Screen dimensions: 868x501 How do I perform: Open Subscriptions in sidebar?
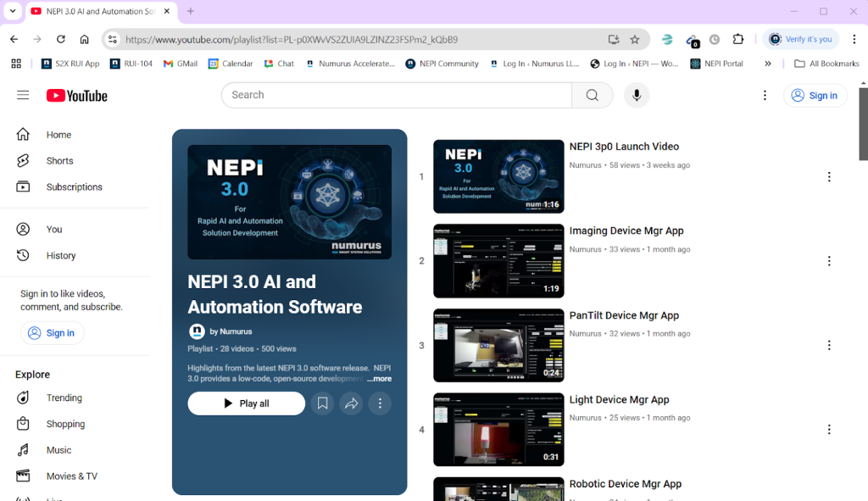click(x=75, y=187)
